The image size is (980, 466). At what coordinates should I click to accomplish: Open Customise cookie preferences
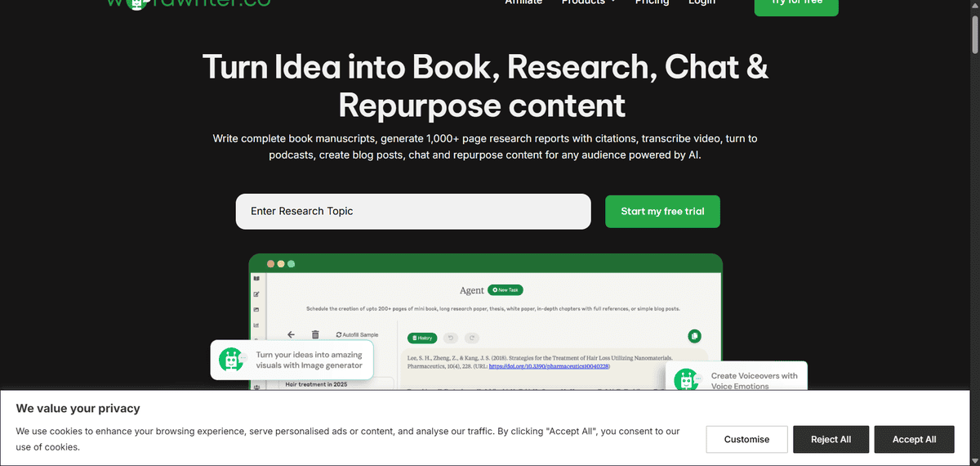[746, 440]
